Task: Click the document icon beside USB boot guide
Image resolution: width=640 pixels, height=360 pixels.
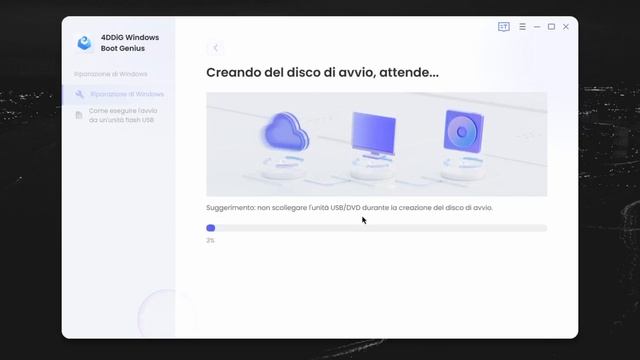Action: coord(79,116)
